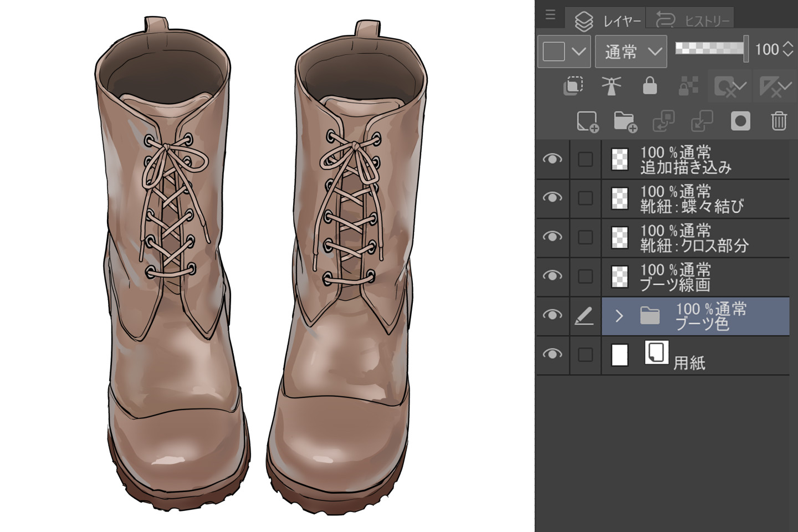The image size is (798, 532).
Task: Open the palette color dropdown
Action: pos(564,52)
